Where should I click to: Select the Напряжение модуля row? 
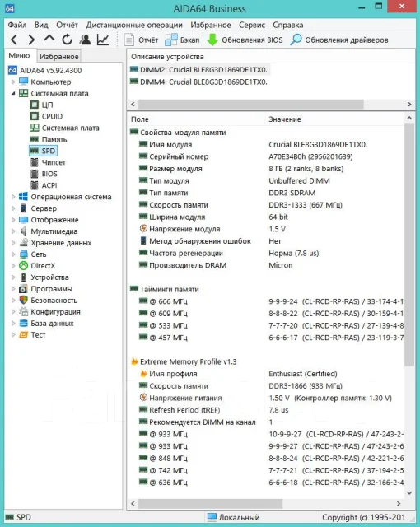[265, 229]
